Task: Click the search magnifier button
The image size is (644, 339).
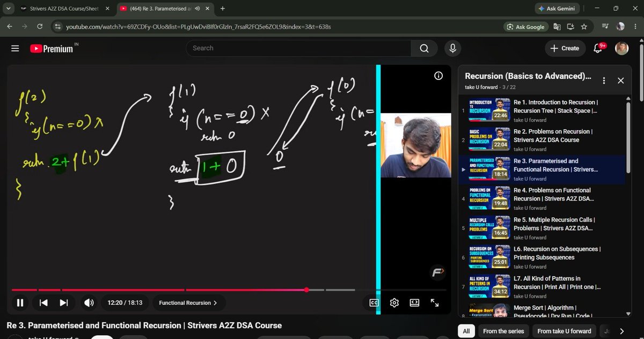Action: pyautogui.click(x=425, y=48)
